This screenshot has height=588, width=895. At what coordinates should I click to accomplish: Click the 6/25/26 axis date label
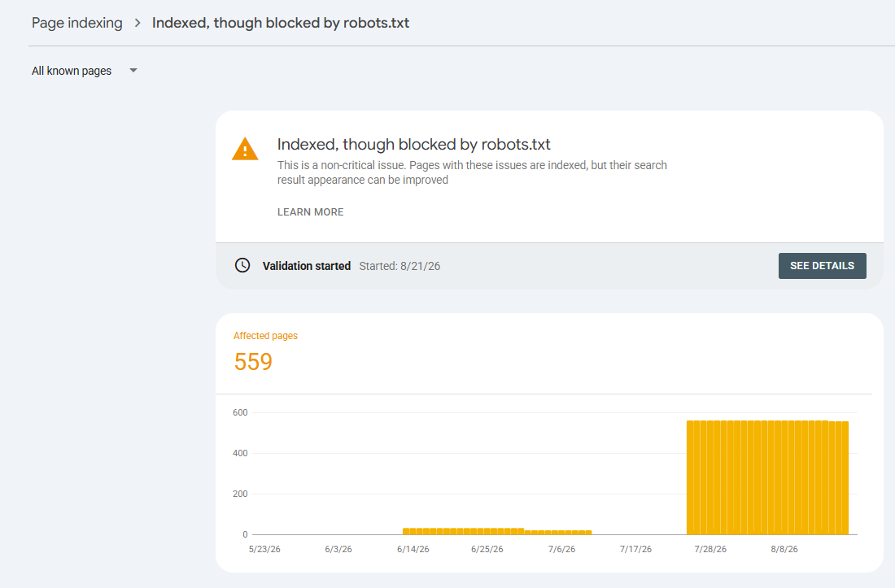point(487,549)
